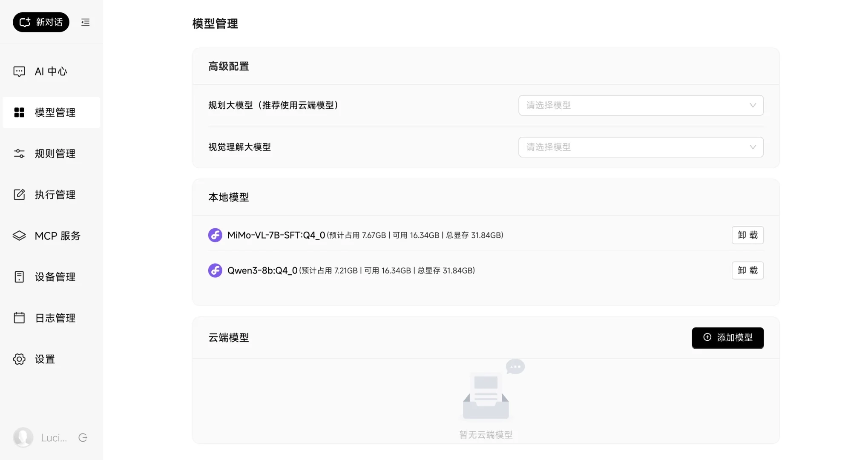Click the MiMo-VL-7B-SFT model purple icon

point(215,235)
